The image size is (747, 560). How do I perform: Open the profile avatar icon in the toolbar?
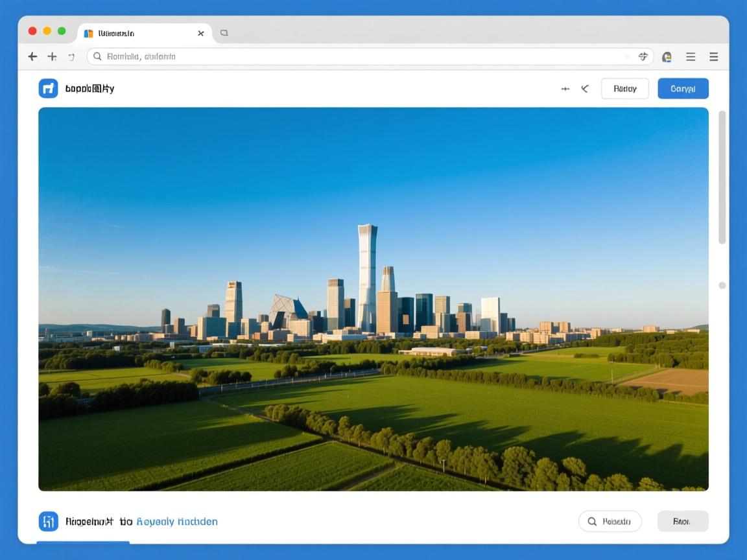pyautogui.click(x=667, y=57)
